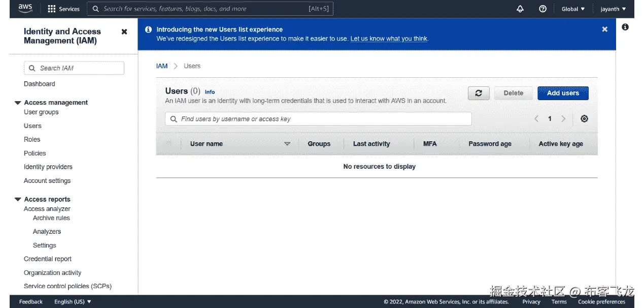Open the Terms link in footer
The height and width of the screenshot is (308, 644).
coord(559,301)
